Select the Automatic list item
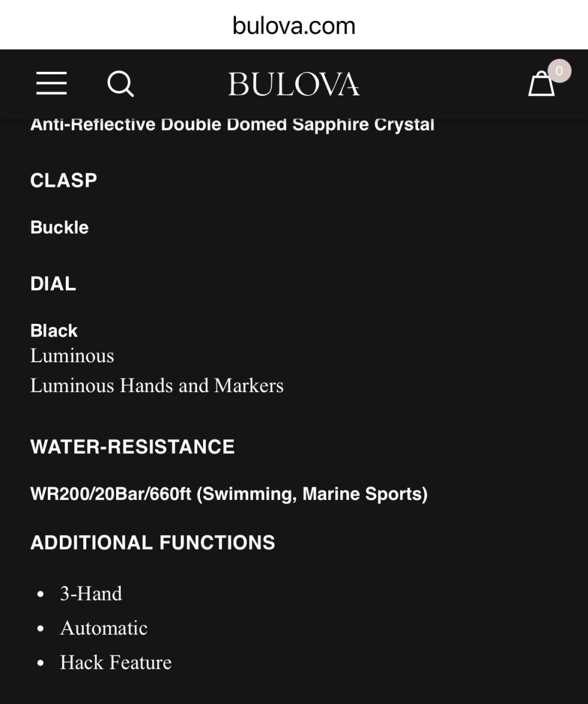This screenshot has height=704, width=588. click(104, 628)
